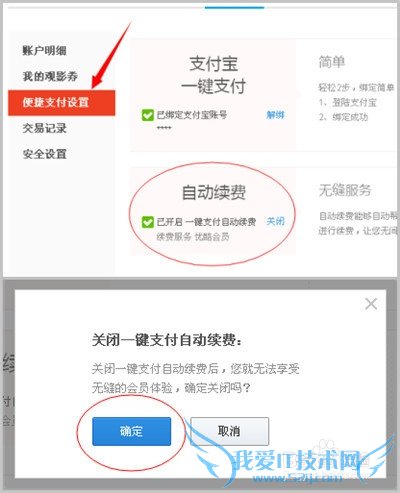Image resolution: width=400 pixels, height=493 pixels.
Task: Click the masked Alipay account asterisks
Action: pyautogui.click(x=164, y=128)
